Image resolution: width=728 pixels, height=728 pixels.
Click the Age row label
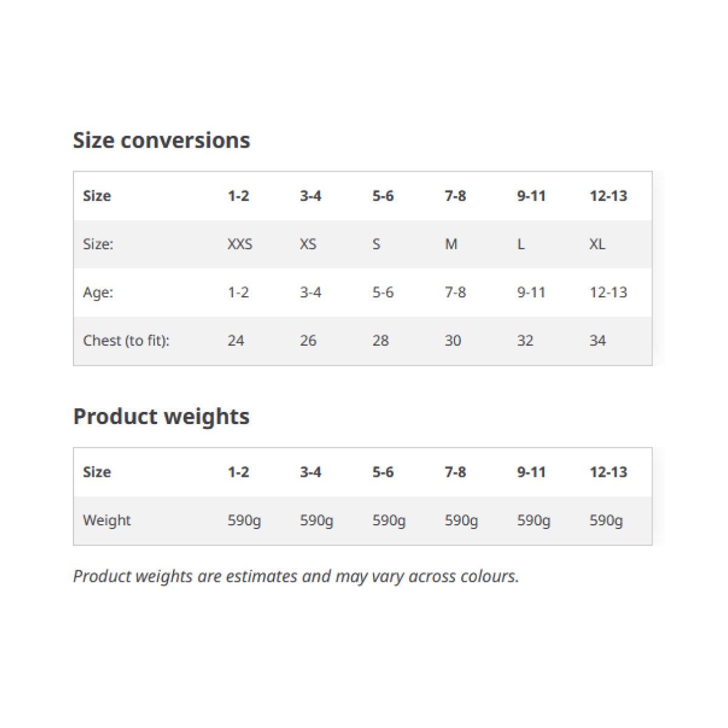click(x=98, y=292)
